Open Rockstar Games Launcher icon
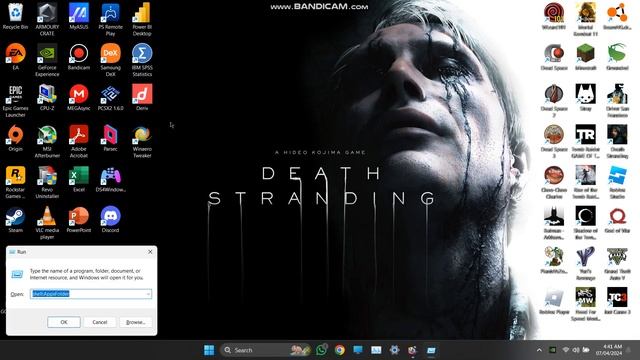Screen dimensions: 640x360 (x=15, y=182)
